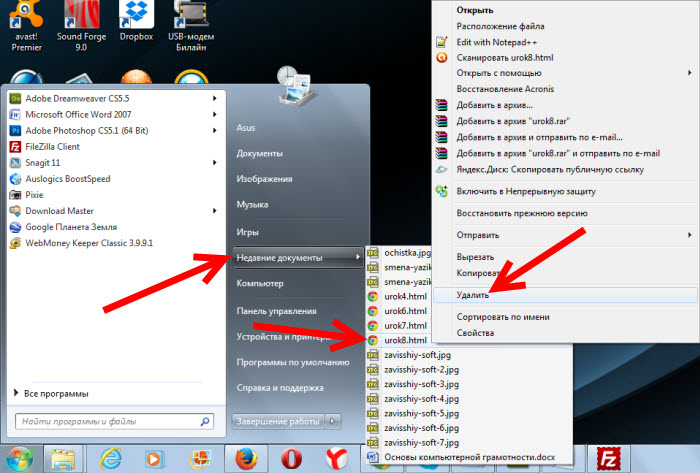Open Панель управления from Start menu
This screenshot has width=700, height=473.
tap(278, 311)
